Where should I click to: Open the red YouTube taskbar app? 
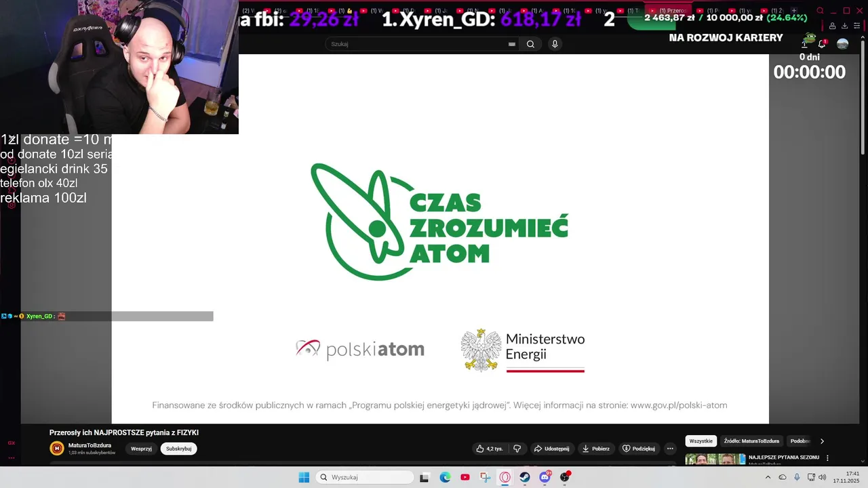[465, 477]
